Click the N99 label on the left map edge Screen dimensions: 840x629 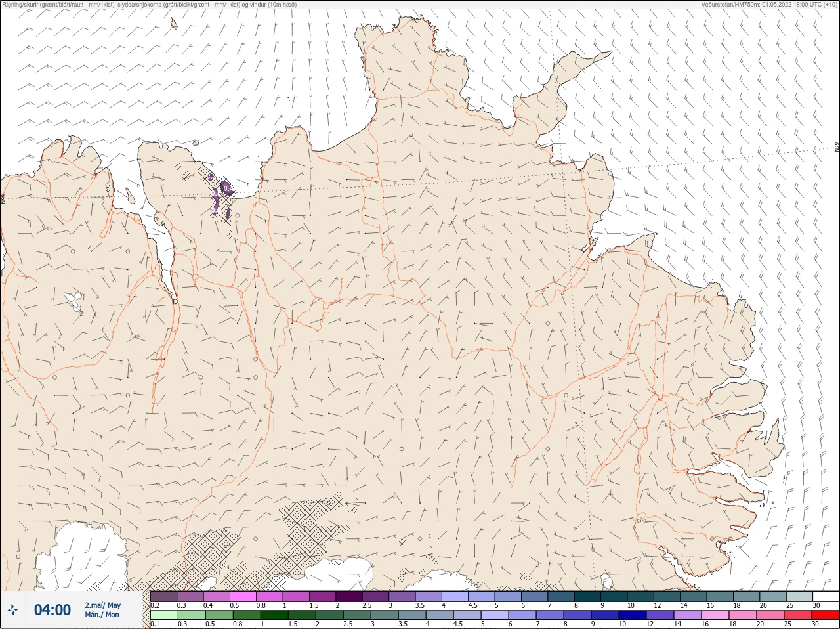pyautogui.click(x=3, y=198)
